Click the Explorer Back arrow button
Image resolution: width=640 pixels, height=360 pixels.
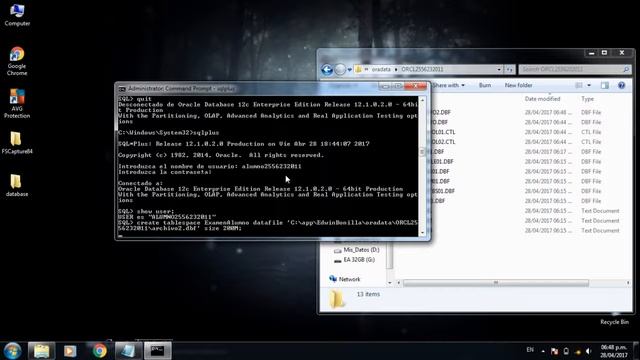(327, 69)
